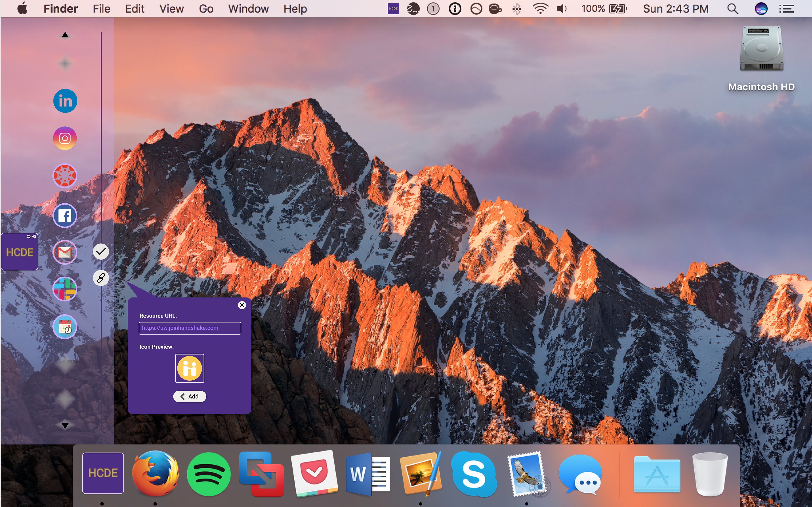812x507 pixels.
Task: Click the chain link add-resource icon
Action: coord(101,278)
